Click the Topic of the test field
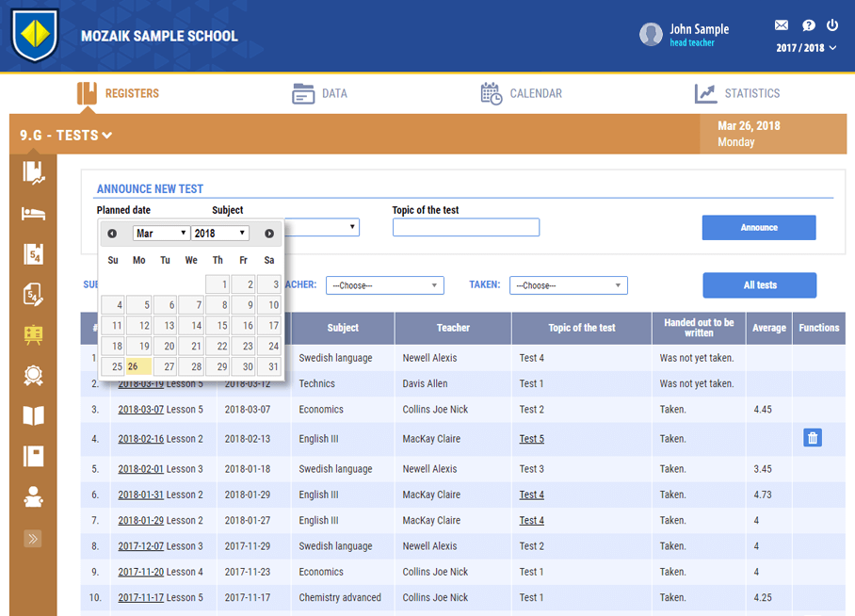 (x=465, y=227)
